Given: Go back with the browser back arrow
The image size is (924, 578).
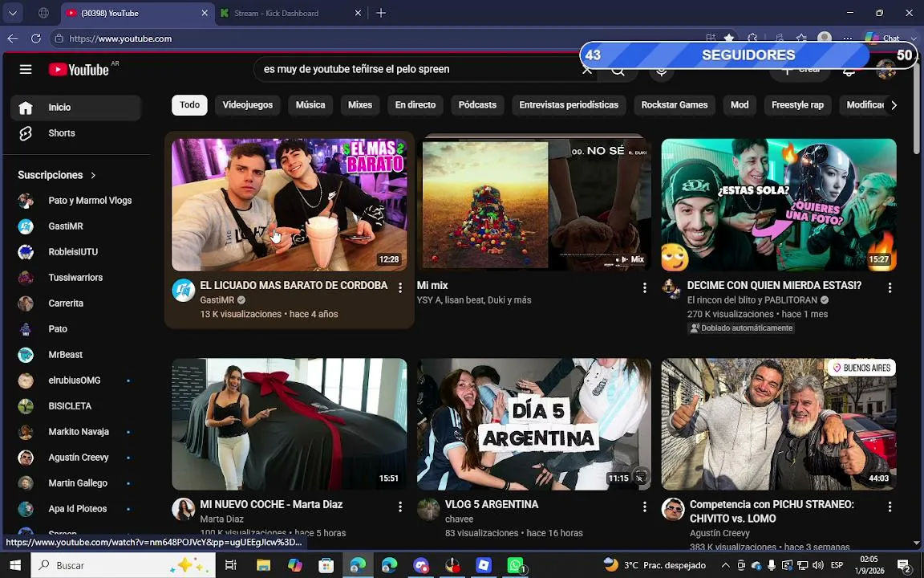Looking at the screenshot, I should [13, 39].
